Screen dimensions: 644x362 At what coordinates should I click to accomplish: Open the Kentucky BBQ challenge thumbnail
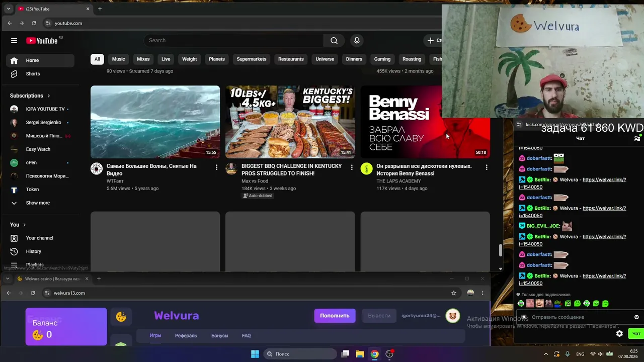(x=290, y=122)
